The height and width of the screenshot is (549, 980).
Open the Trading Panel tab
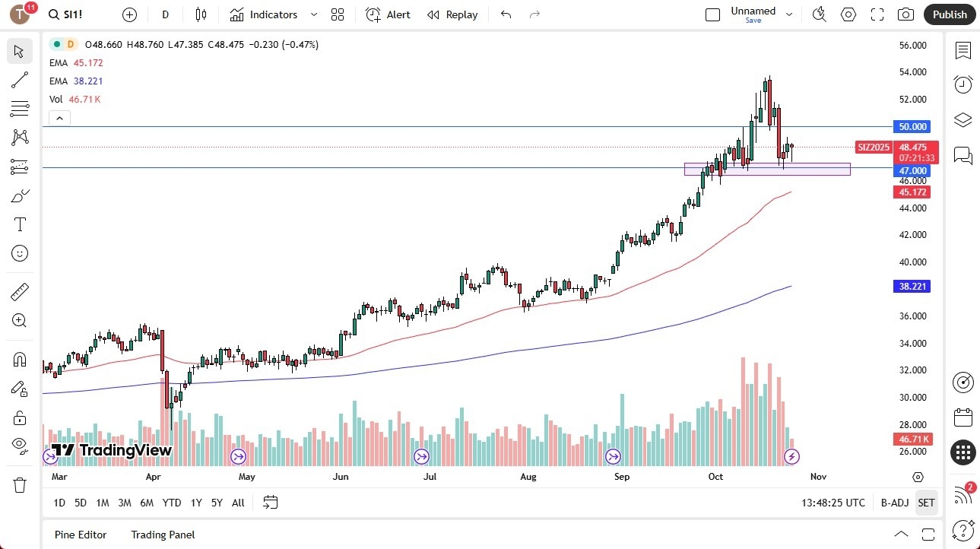[162, 535]
